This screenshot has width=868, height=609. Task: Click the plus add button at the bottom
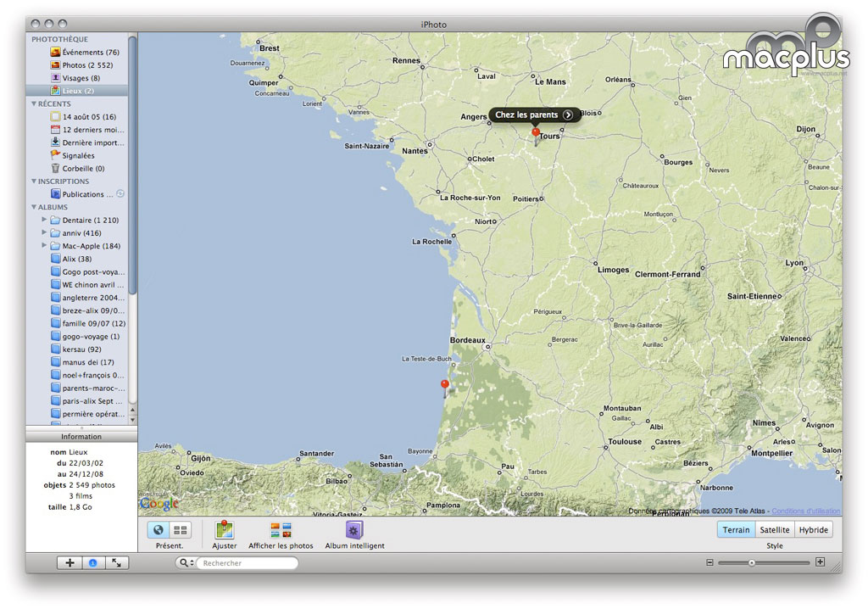(70, 563)
